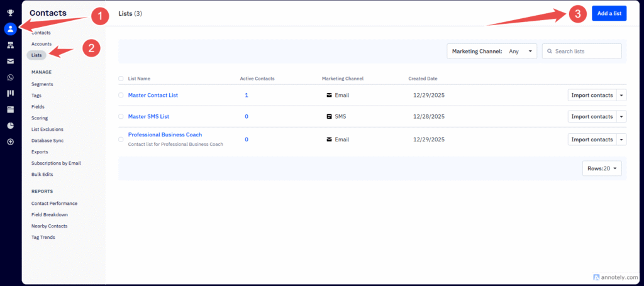The width and height of the screenshot is (644, 286).
Task: Open the Marketing Channel filter dropdown
Action: [x=492, y=52]
